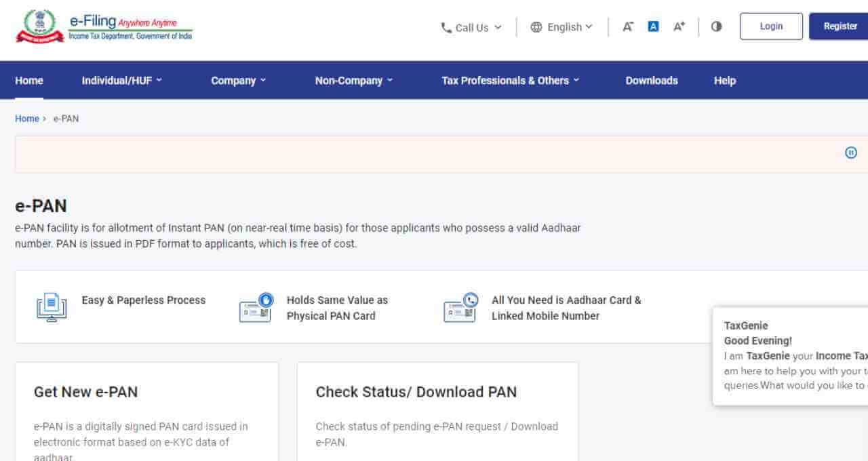Click 'Check status of pending e-PAN request' text
This screenshot has width=868, height=461.
pyautogui.click(x=437, y=435)
